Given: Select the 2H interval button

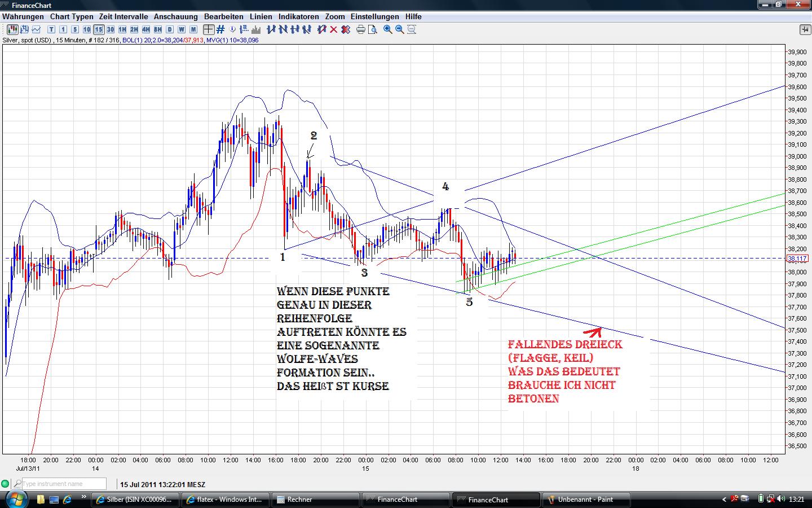Looking at the screenshot, I should pyautogui.click(x=134, y=29).
